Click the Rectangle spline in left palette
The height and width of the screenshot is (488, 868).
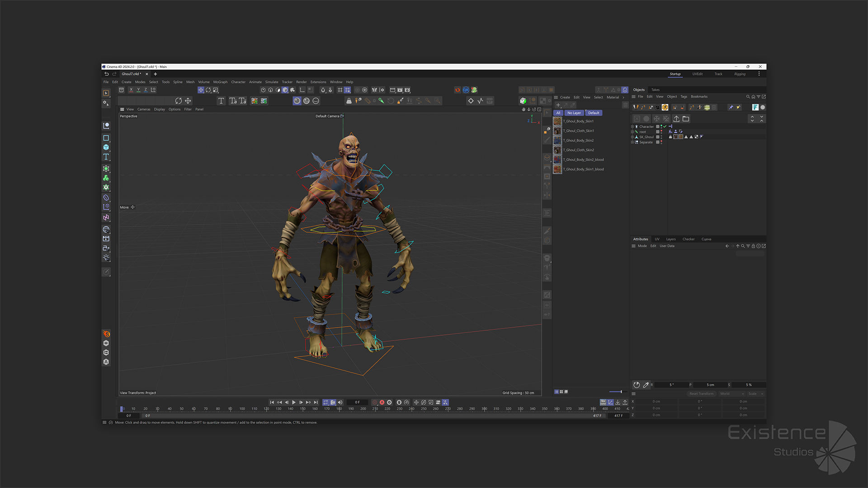tap(106, 138)
